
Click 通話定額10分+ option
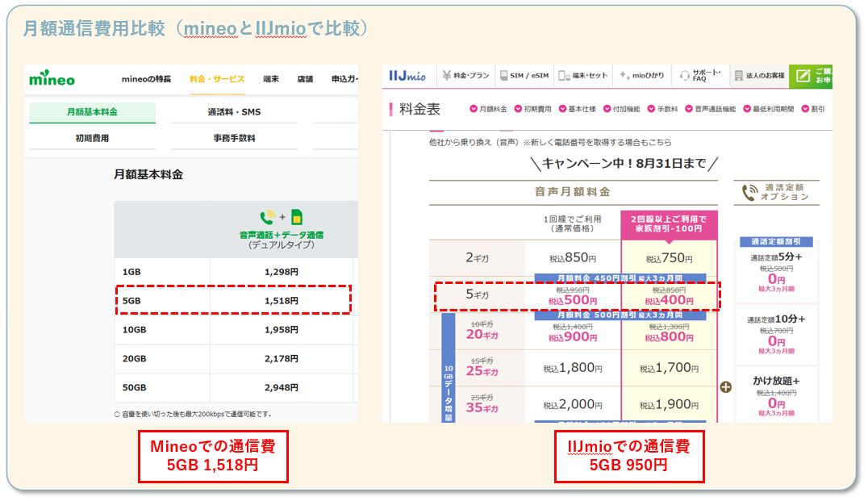pyautogui.click(x=776, y=319)
